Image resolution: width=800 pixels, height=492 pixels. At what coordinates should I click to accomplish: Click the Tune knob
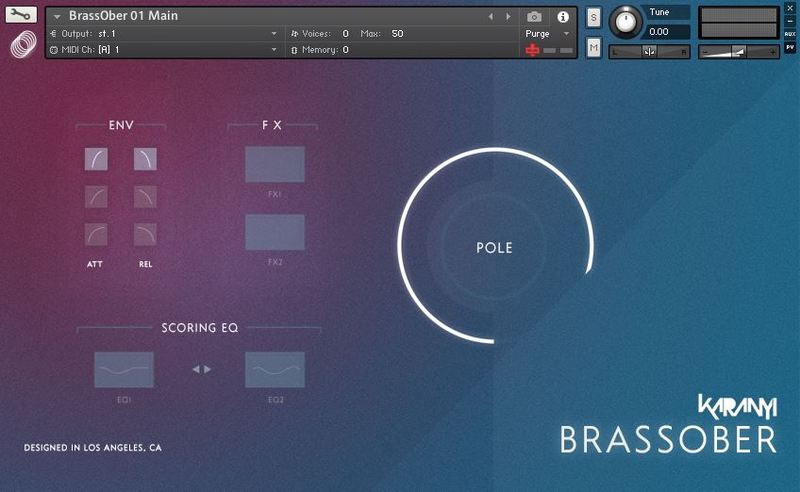626,22
